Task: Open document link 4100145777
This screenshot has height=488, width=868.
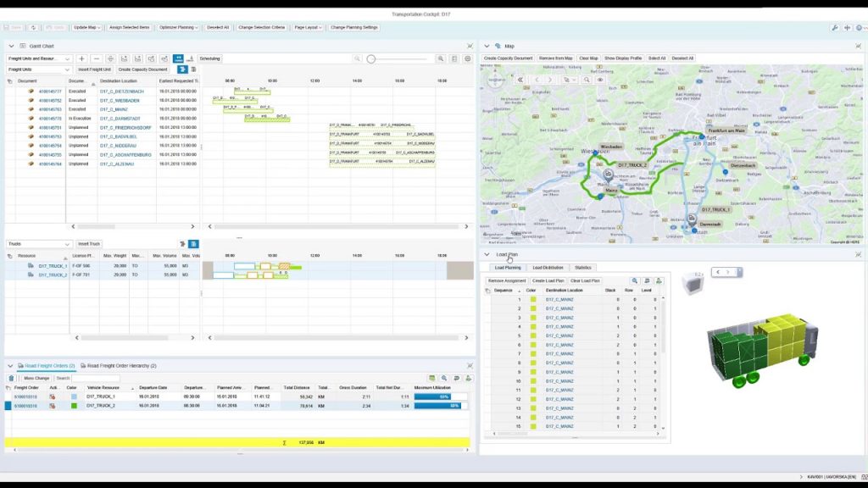Action: 50,91
